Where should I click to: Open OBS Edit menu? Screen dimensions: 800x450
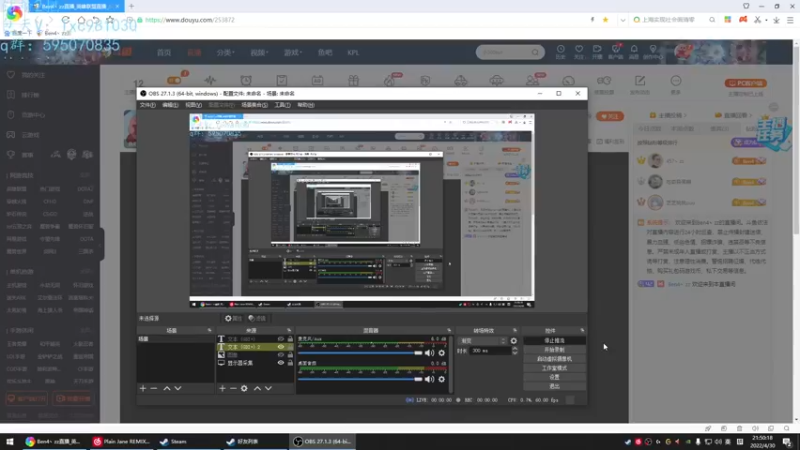(x=170, y=105)
